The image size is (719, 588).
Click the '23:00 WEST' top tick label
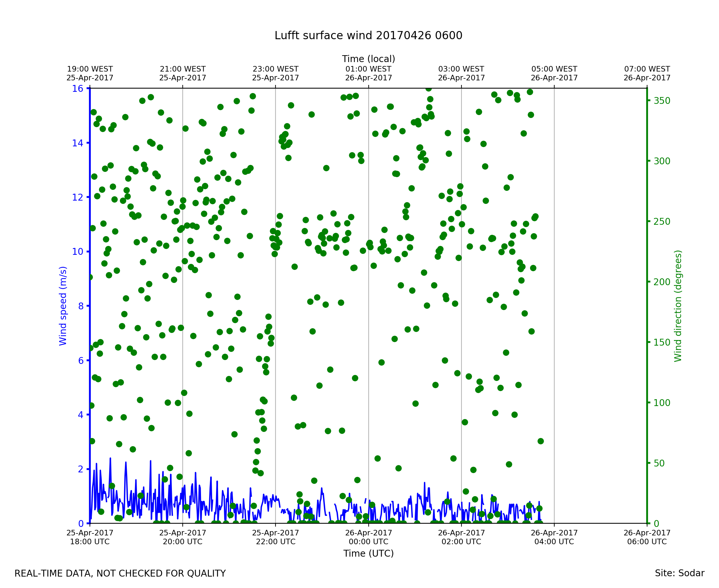coord(276,69)
